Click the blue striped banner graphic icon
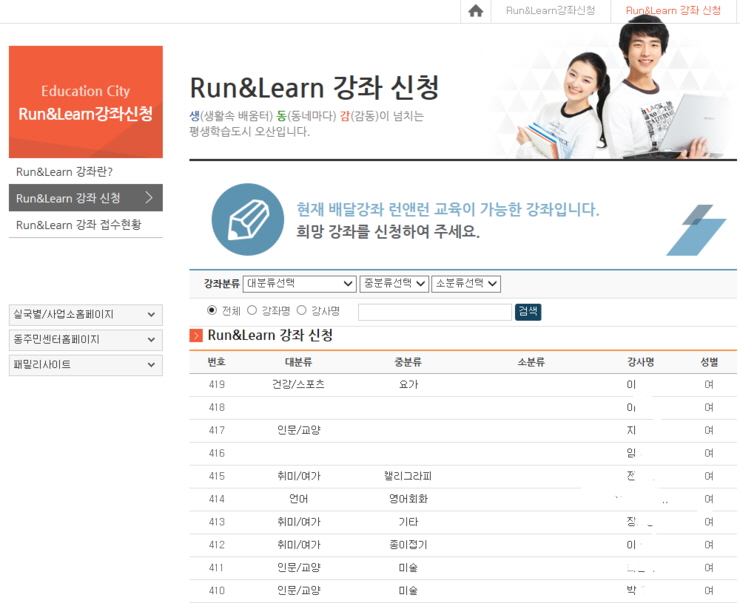740x603 pixels. [x=696, y=230]
